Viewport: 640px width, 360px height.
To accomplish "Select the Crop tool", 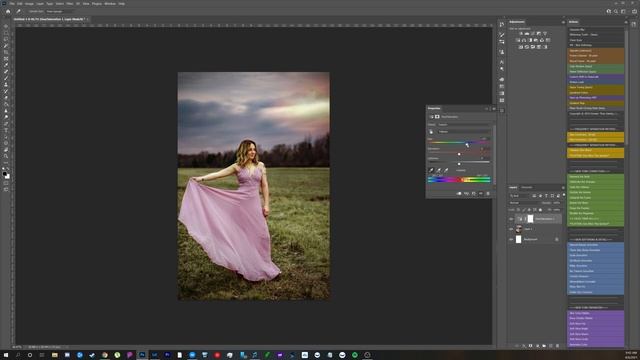I will [6, 52].
